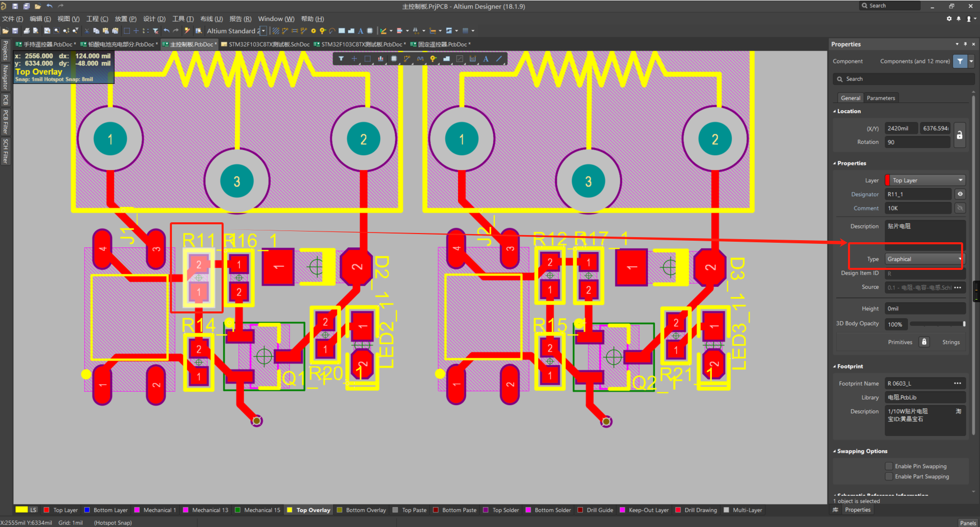Click the location lock icon

[960, 135]
